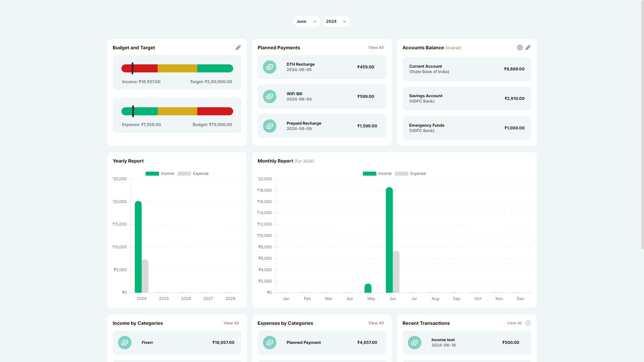Click WiFi Bill payment title
The width and height of the screenshot is (644, 362).
pos(294,94)
